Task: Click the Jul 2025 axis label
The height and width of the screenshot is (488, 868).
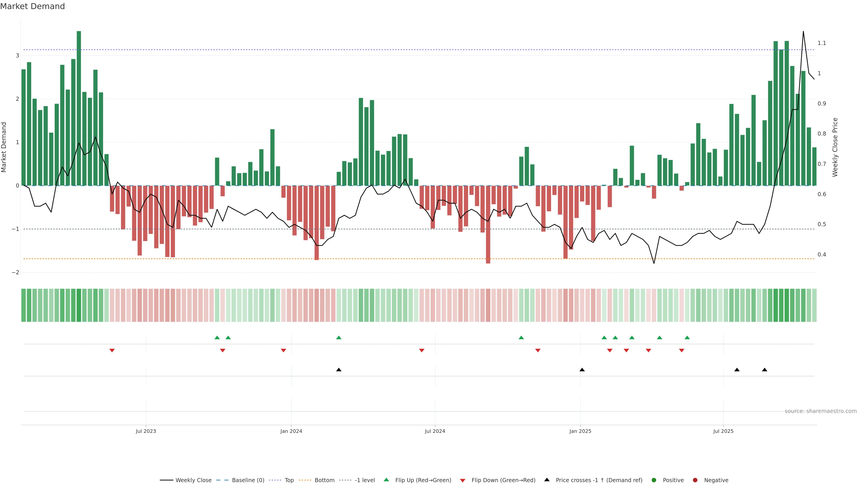Action: tap(723, 431)
